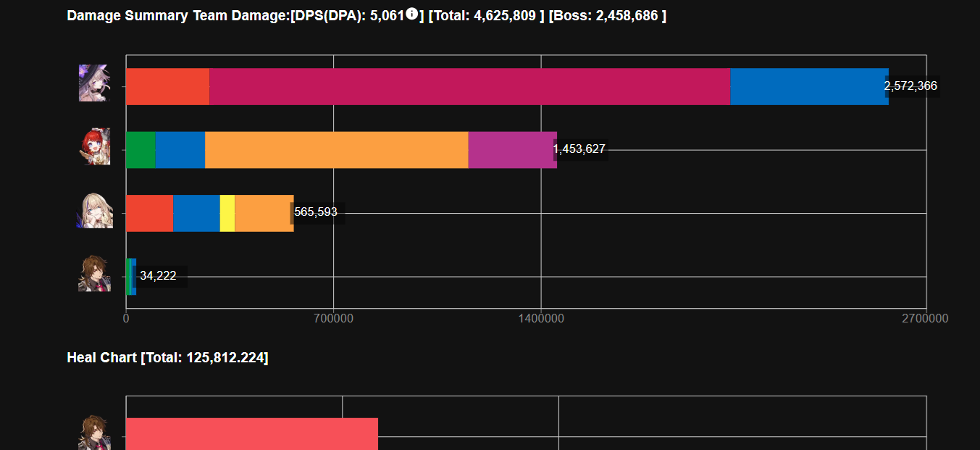Screen dimensions: 980x450
Task: Click the red segment of the top damage bar
Action: (x=167, y=87)
